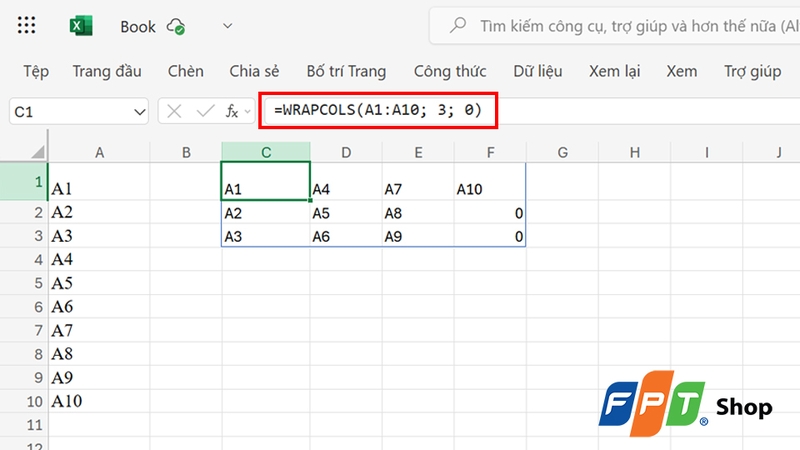Click column A cell containing A7

point(99,331)
